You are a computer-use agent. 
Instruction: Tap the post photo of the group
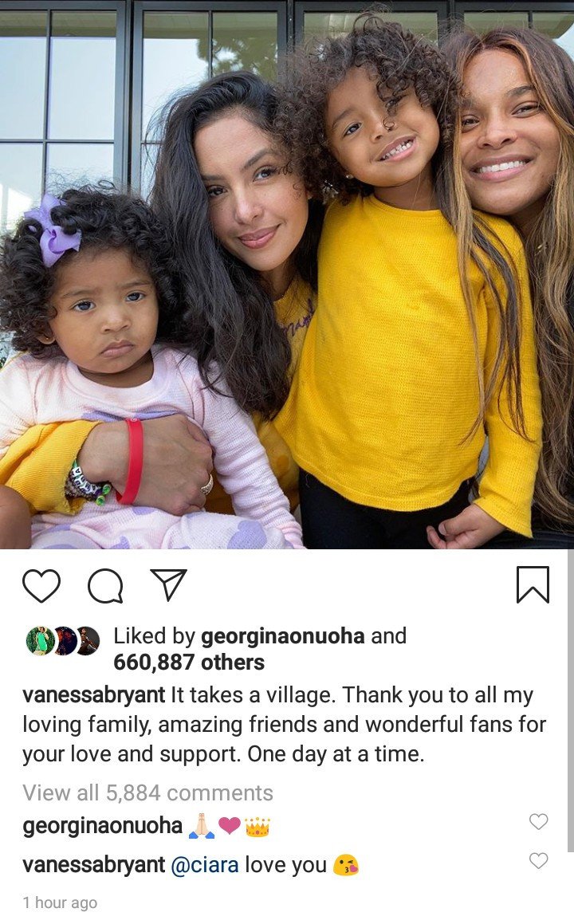click(287, 274)
